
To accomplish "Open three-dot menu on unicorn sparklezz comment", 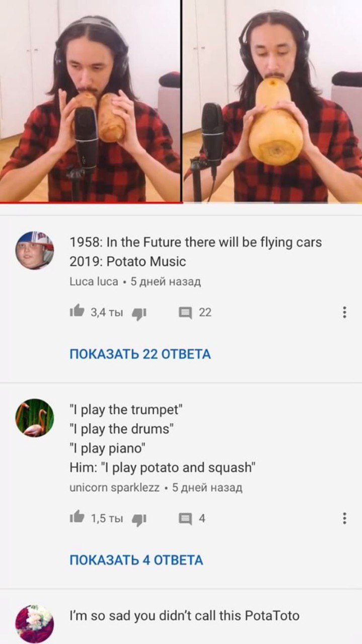I will point(344,518).
